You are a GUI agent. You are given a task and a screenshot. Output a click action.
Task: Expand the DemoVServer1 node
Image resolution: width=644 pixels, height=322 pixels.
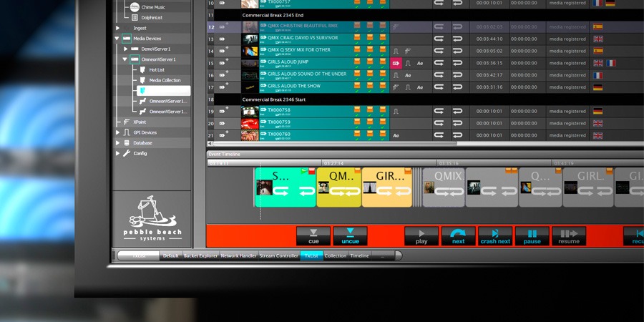coord(126,49)
